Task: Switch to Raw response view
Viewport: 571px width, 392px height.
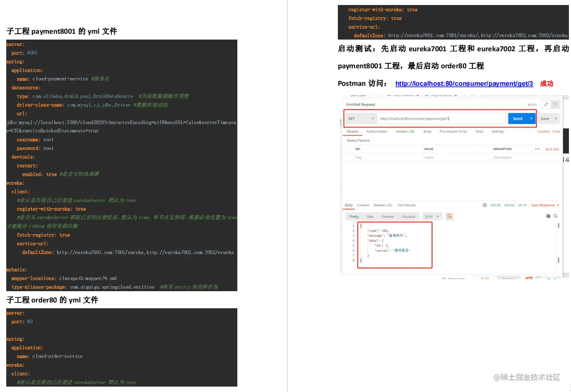Action: [x=370, y=216]
